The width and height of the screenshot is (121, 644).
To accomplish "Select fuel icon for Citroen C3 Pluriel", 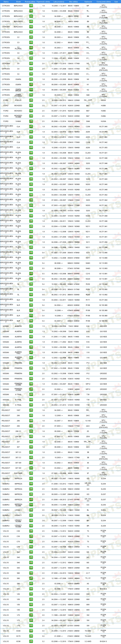I will (31, 48).
